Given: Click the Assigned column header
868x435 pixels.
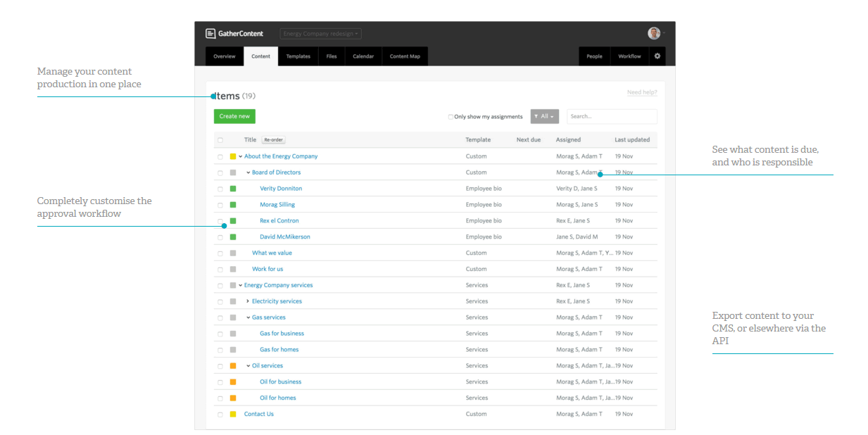Looking at the screenshot, I should point(568,140).
